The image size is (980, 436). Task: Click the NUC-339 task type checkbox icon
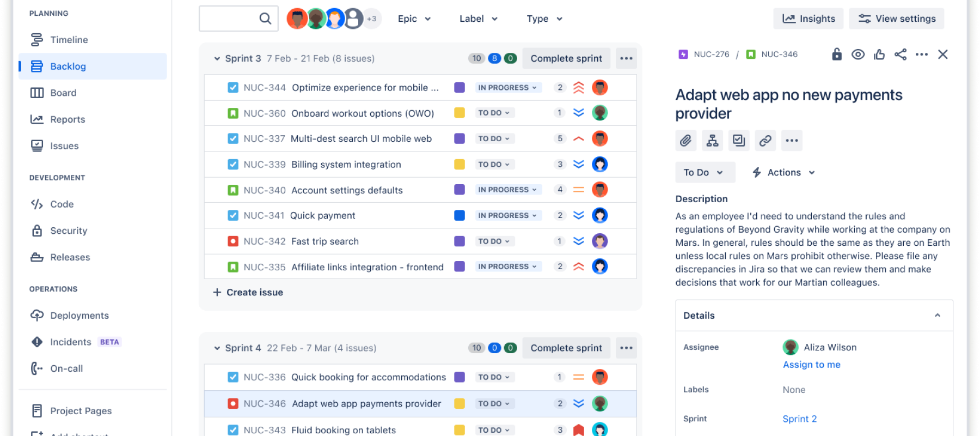tap(233, 165)
